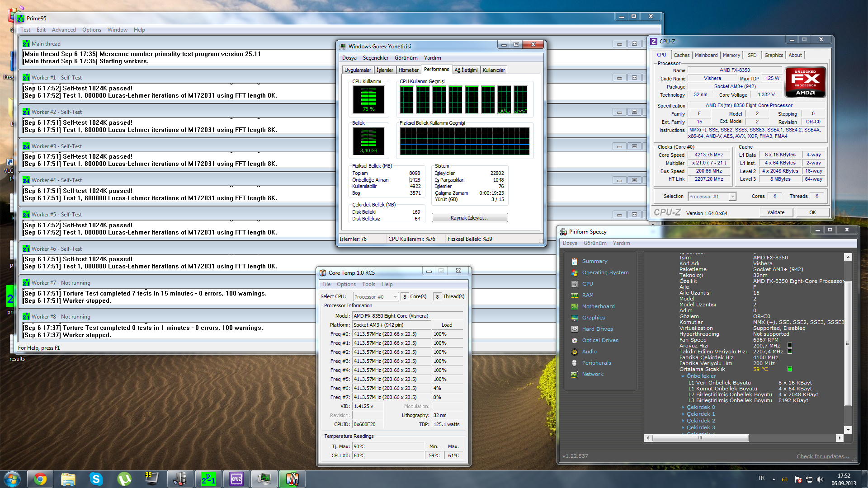Image resolution: width=868 pixels, height=488 pixels.
Task: Click Speccy horizontal scrollbar right arrow
Action: 840,438
